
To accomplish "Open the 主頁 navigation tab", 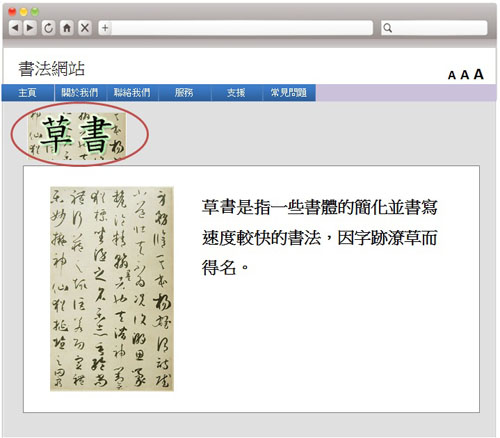I will pyautogui.click(x=28, y=93).
